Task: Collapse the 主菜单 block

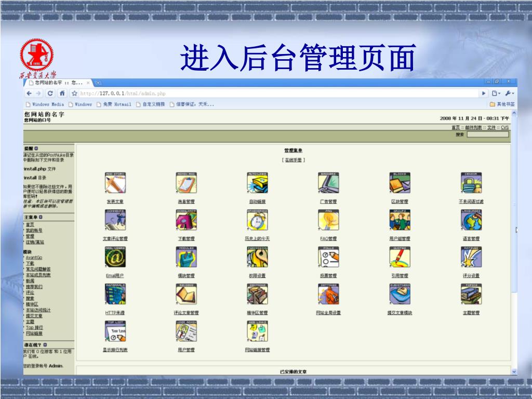Action: click(41, 217)
